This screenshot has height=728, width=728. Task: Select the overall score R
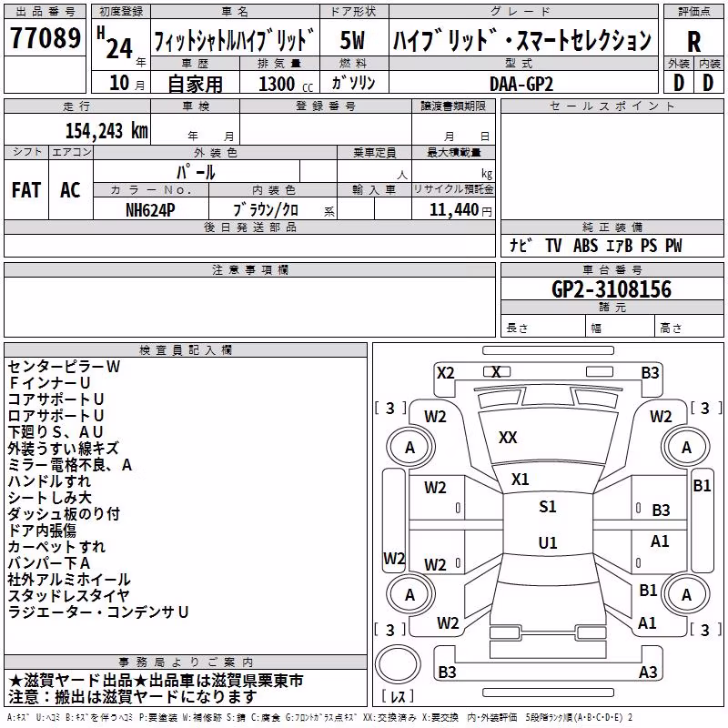tap(693, 42)
